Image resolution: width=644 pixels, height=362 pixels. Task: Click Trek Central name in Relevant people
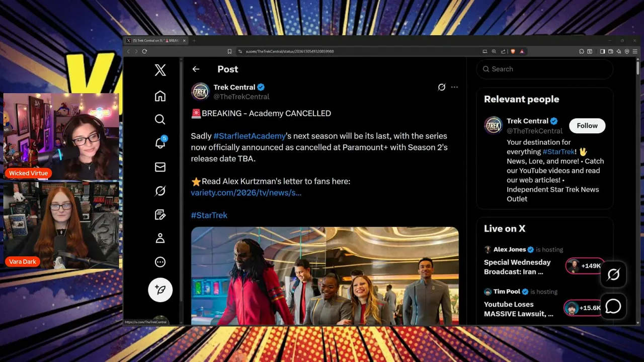(527, 121)
